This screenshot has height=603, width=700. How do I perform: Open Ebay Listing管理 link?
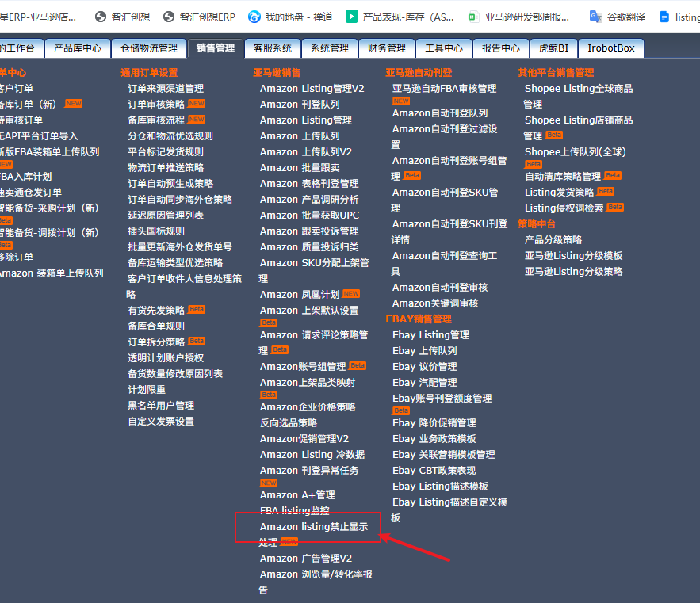click(430, 334)
